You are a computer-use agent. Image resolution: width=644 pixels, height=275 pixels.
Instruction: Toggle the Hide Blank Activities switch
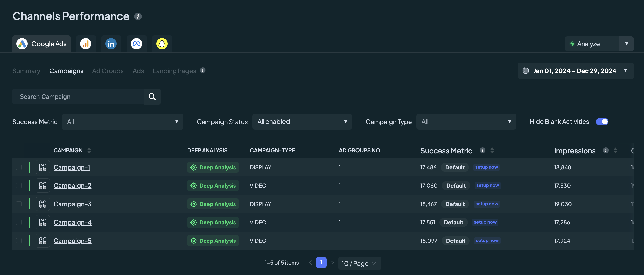[602, 122]
